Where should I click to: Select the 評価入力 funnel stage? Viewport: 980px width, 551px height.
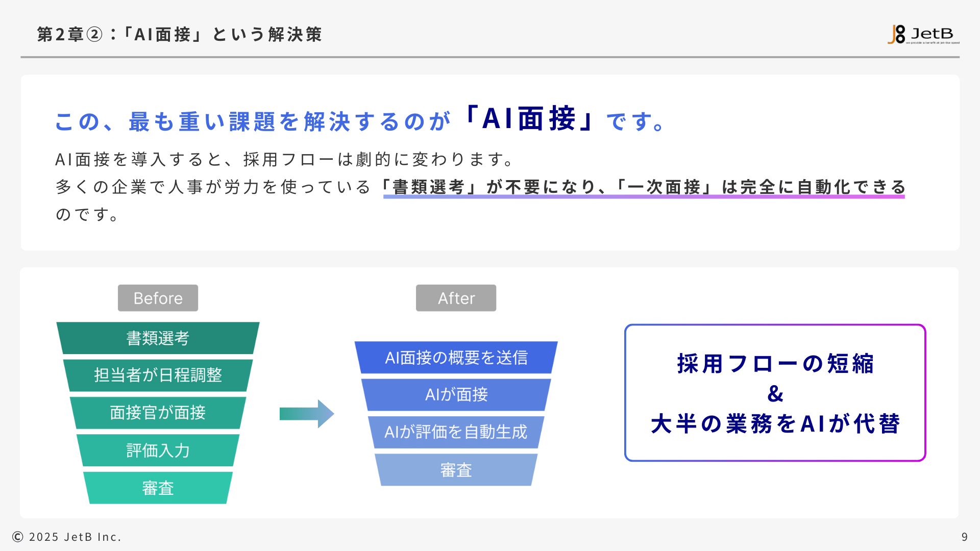tap(158, 450)
